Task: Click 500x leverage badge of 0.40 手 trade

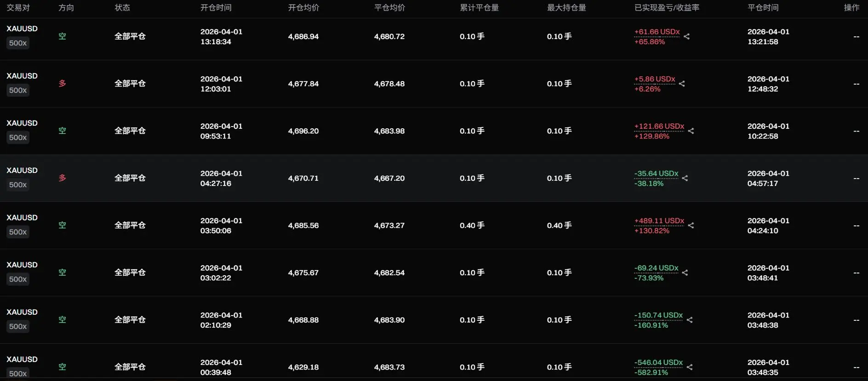Action: (x=18, y=232)
